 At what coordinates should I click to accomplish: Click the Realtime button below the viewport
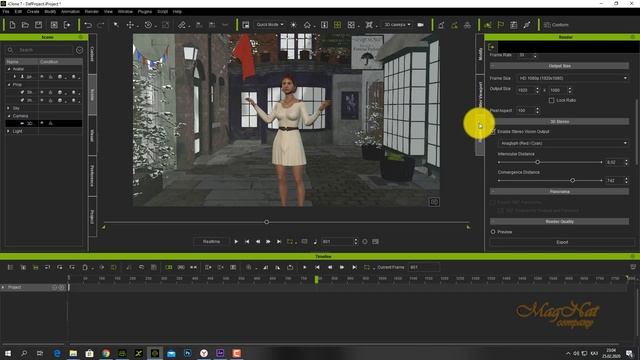[211, 242]
